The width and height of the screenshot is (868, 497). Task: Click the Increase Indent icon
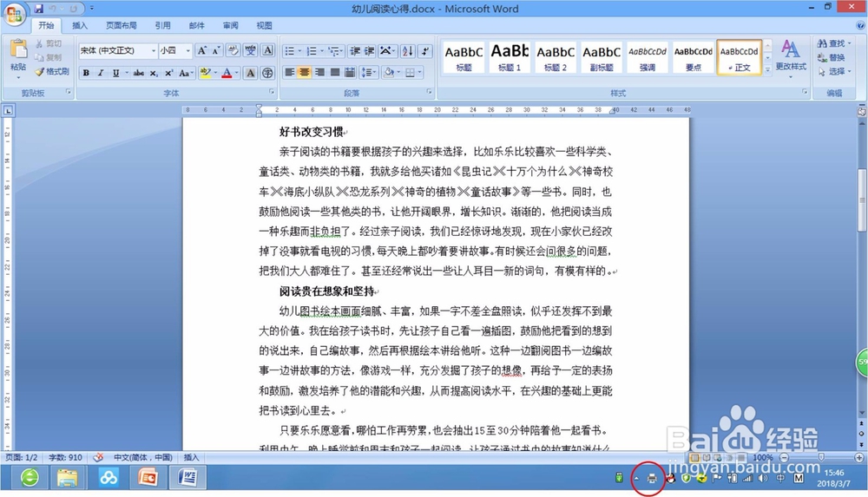coord(369,51)
